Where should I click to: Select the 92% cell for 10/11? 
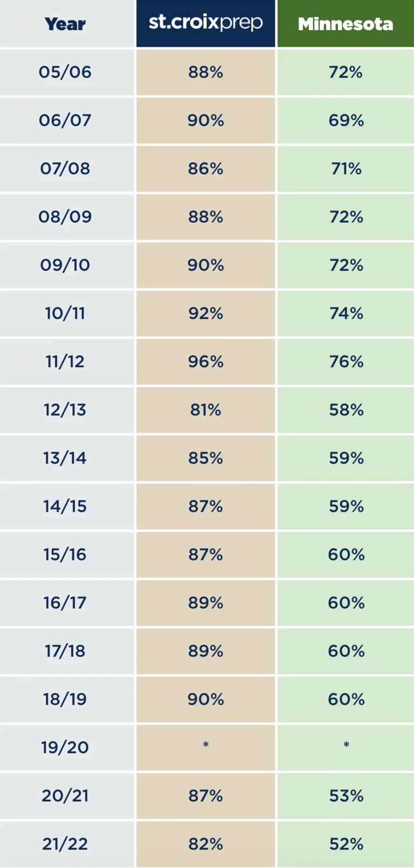[205, 313]
